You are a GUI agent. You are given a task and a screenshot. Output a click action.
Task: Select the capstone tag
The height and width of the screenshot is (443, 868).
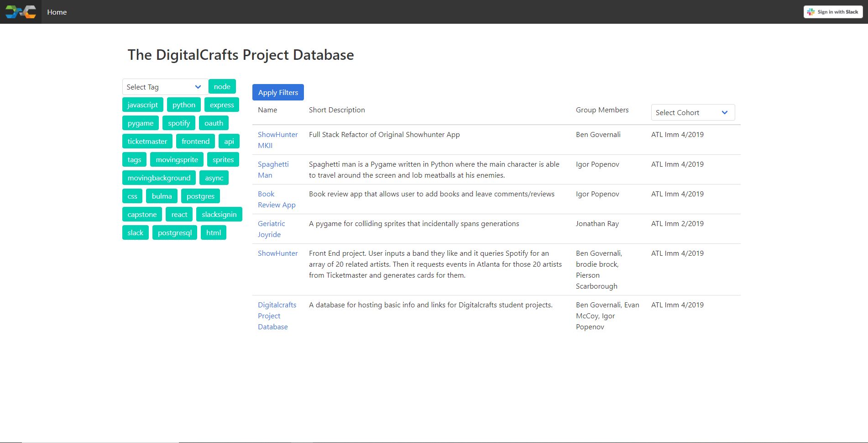(142, 214)
